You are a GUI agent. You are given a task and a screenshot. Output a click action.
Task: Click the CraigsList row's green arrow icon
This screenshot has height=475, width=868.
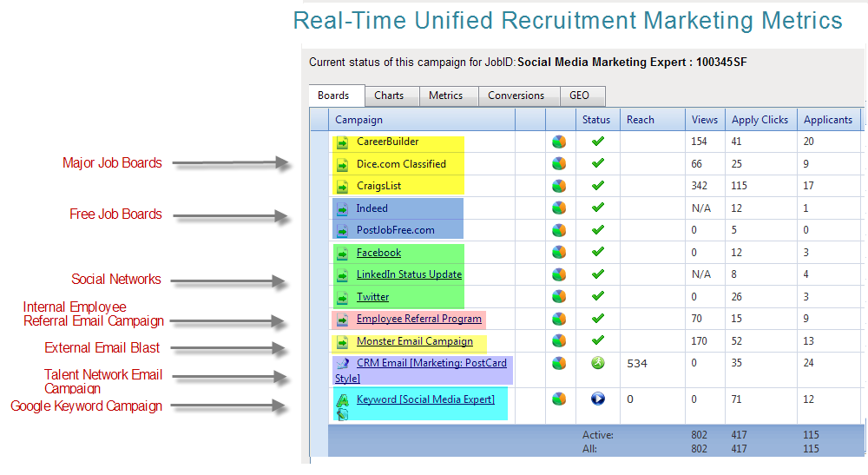click(x=343, y=187)
